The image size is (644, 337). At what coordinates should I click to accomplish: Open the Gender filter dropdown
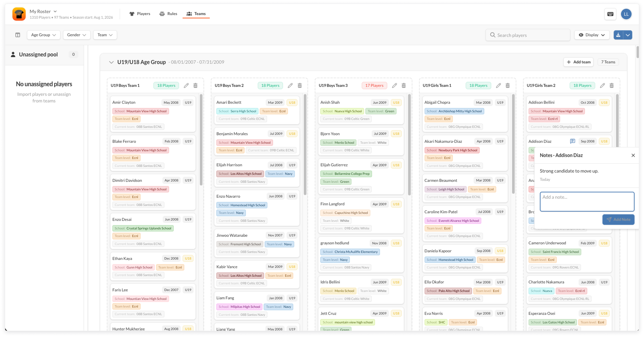tap(76, 35)
